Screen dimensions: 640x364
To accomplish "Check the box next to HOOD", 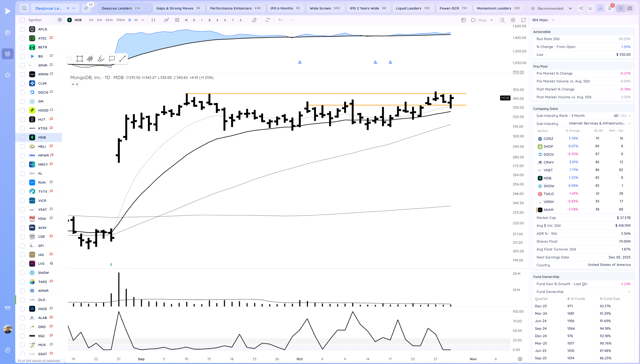I will 22,111.
